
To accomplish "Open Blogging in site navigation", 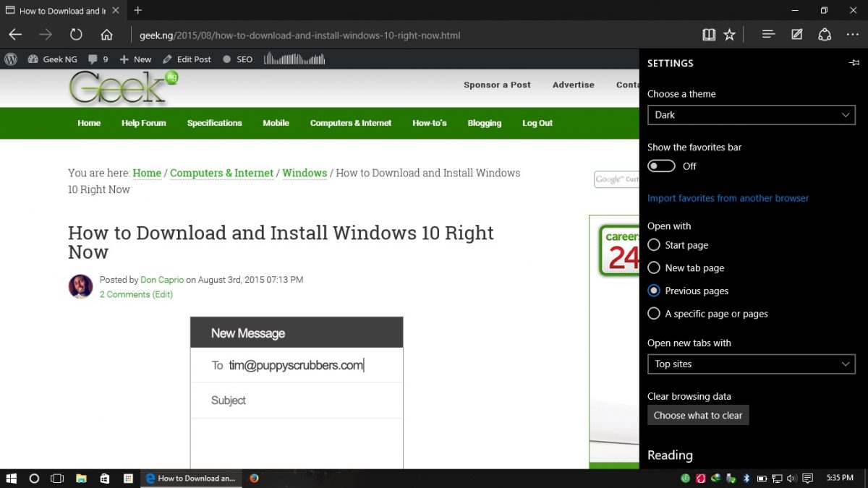I will tap(485, 123).
